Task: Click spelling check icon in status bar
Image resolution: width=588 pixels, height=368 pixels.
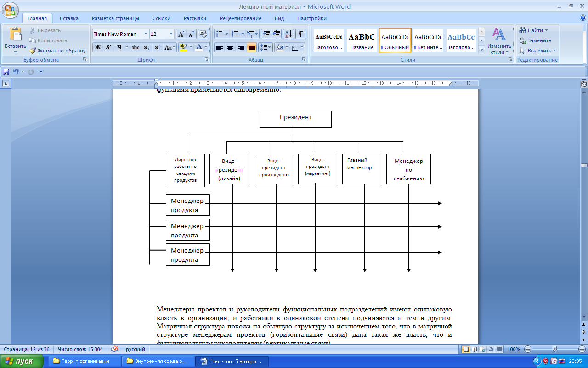Action: (114, 349)
